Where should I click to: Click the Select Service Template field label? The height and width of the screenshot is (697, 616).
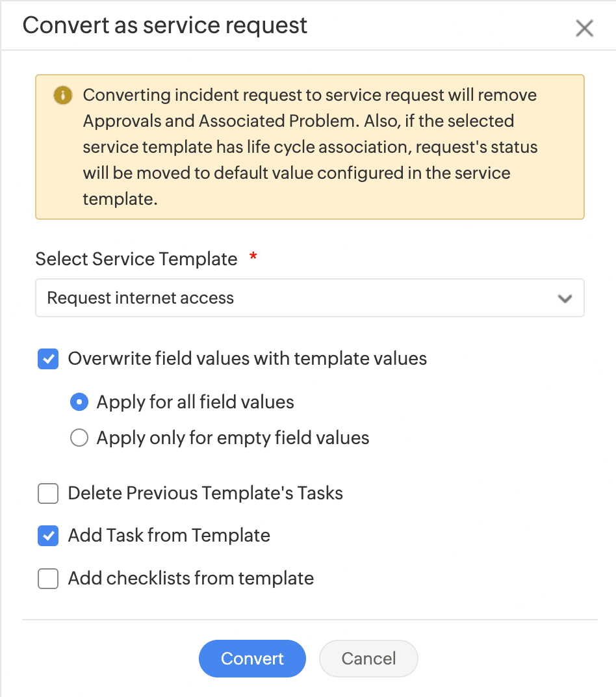136,259
